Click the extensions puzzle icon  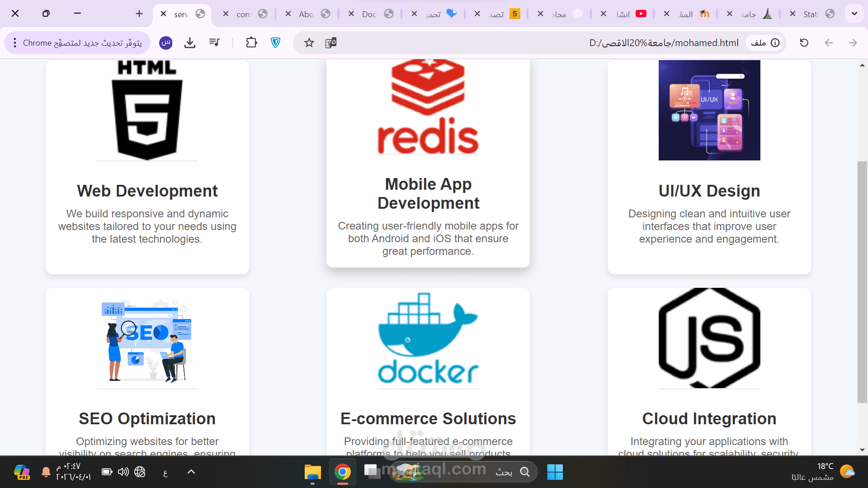(x=251, y=43)
